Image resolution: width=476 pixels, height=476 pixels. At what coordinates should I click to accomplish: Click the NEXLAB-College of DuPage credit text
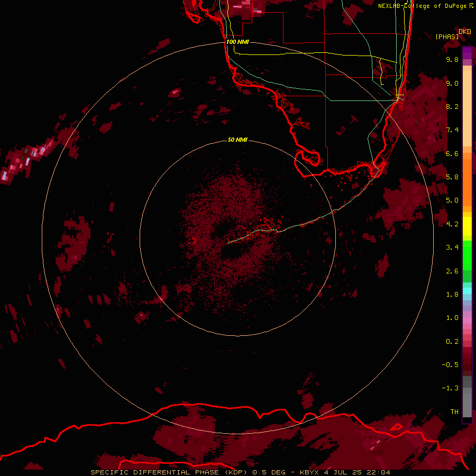422,6
